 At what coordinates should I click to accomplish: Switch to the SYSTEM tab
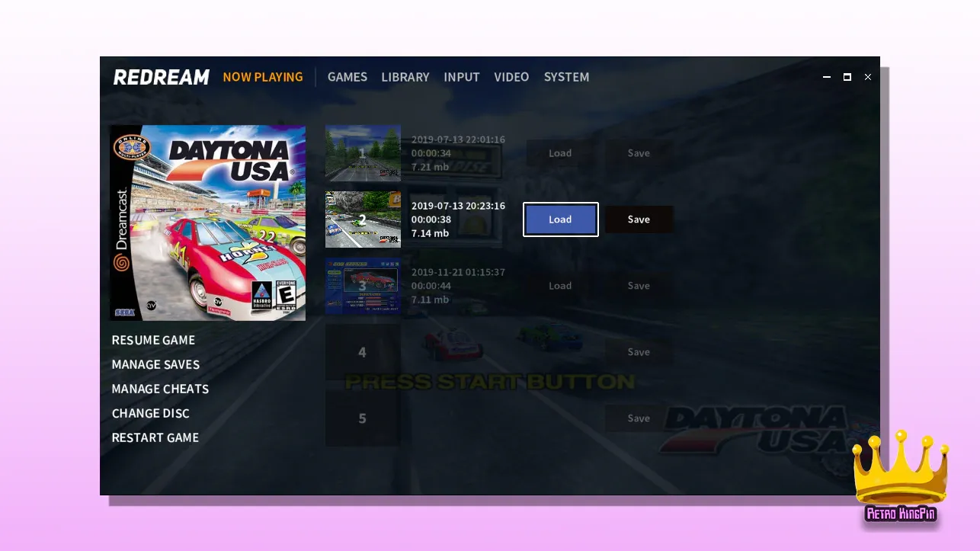coord(566,77)
